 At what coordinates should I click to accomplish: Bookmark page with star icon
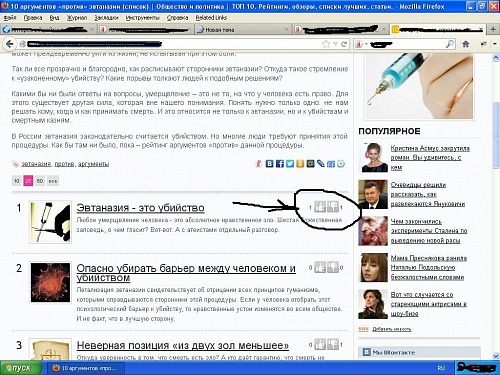tap(326, 44)
